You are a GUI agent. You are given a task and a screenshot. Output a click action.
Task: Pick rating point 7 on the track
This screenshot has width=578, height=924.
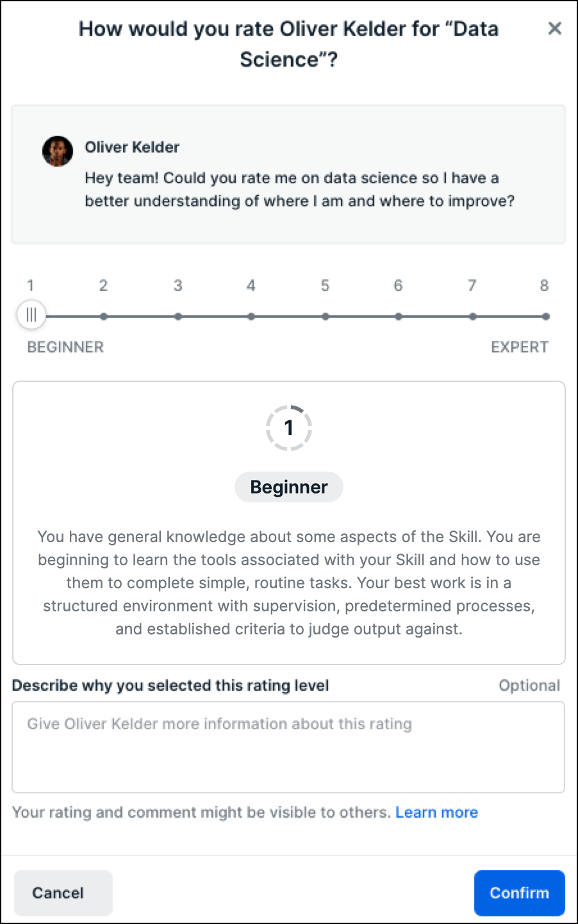472,316
